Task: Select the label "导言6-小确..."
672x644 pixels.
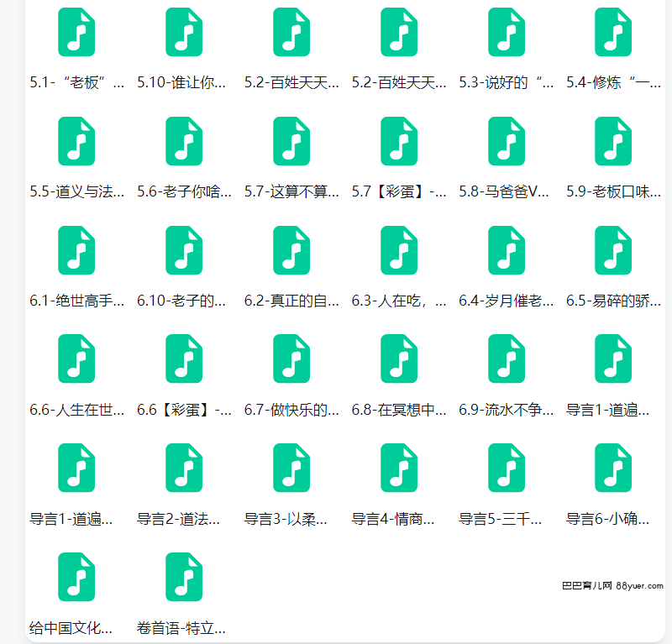Action: [607, 519]
